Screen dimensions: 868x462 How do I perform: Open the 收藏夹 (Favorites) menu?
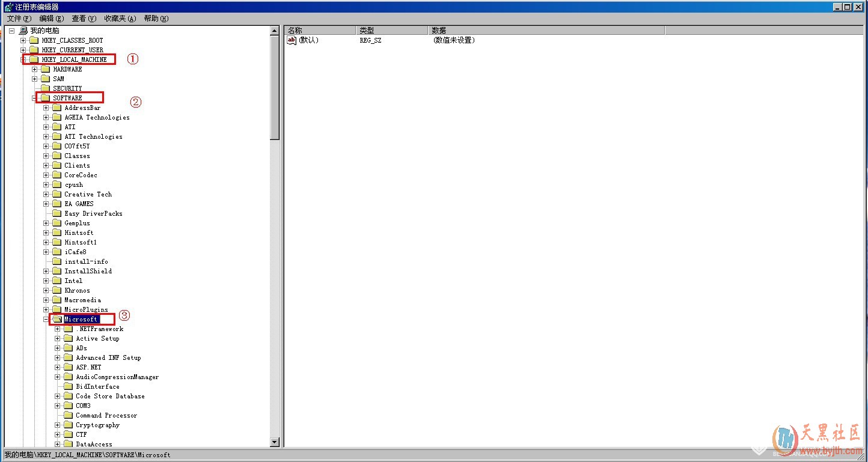120,19
